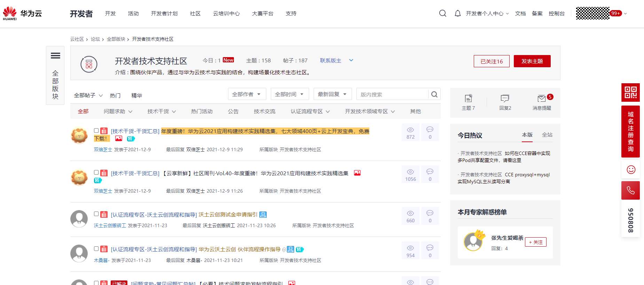This screenshot has height=285, width=644.
Task: Click the 张先生爱喝茶 crowned avatar
Action: (x=473, y=241)
